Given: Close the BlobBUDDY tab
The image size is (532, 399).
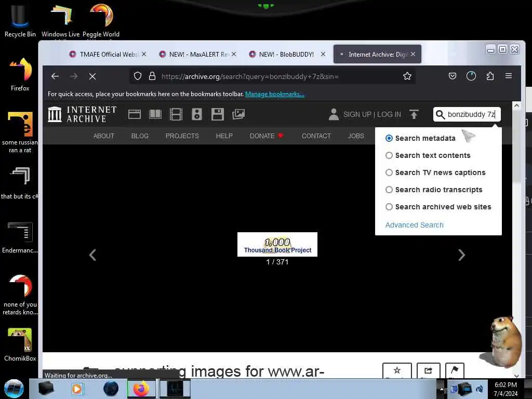Looking at the screenshot, I should coord(323,54).
